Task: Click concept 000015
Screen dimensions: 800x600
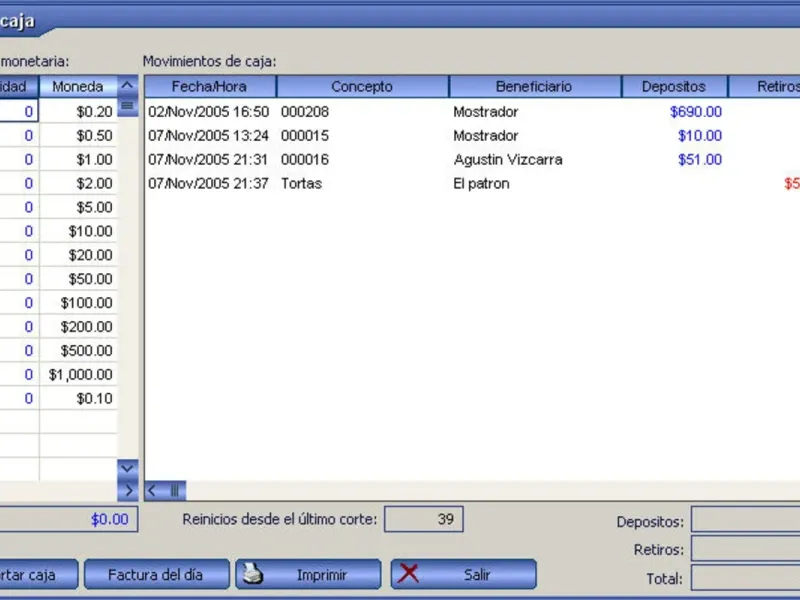Action: 305,136
